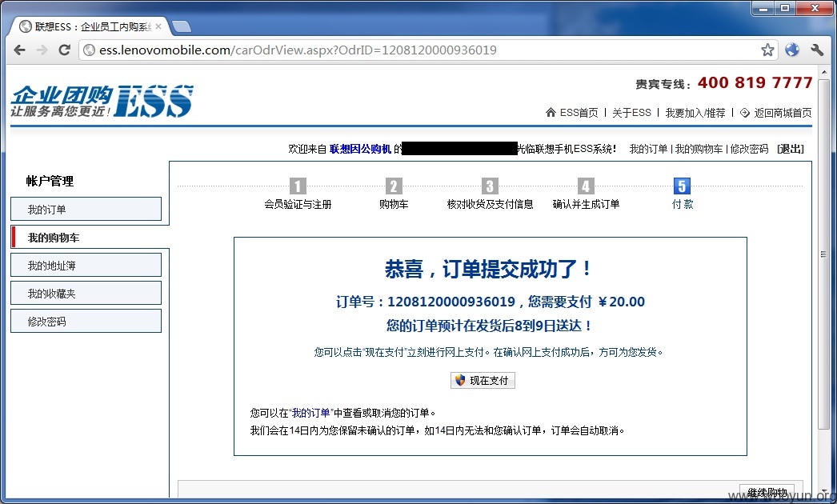Screen dimensions: 837x504
Task: Click the 继续购物 button
Action: coord(767,492)
